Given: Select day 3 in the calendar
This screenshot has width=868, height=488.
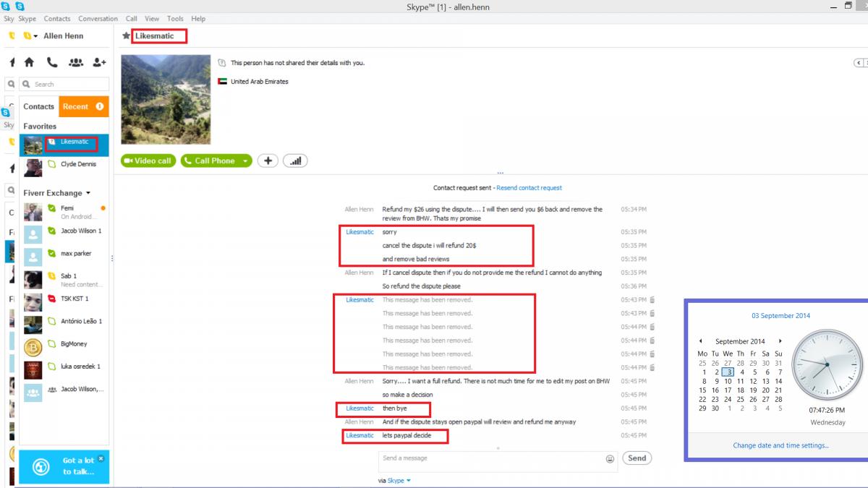Looking at the screenshot, I should pos(729,372).
